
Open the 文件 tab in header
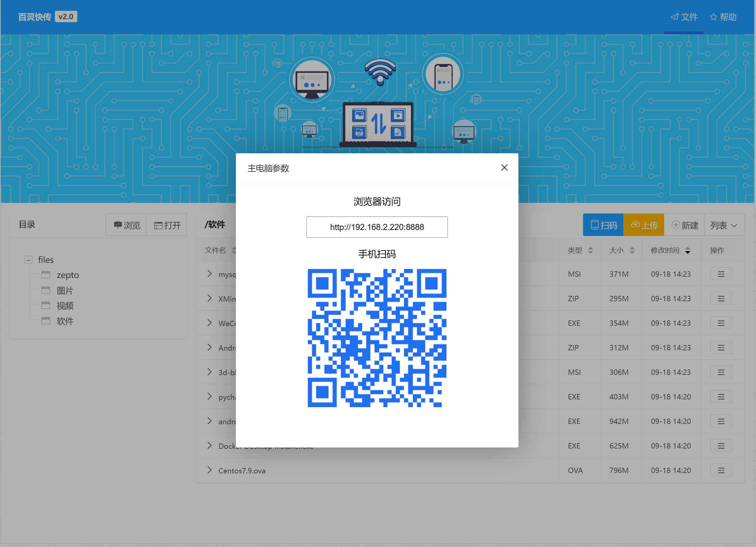(x=684, y=17)
